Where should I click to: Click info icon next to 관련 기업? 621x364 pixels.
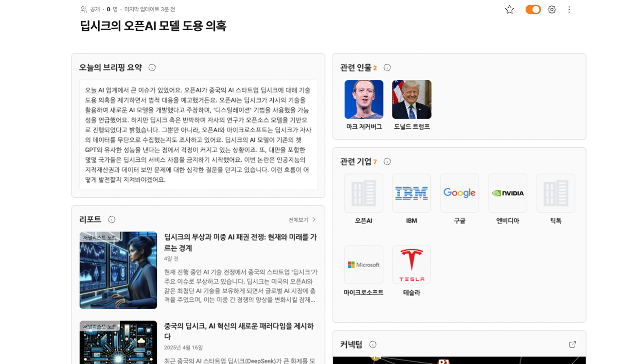point(387,161)
